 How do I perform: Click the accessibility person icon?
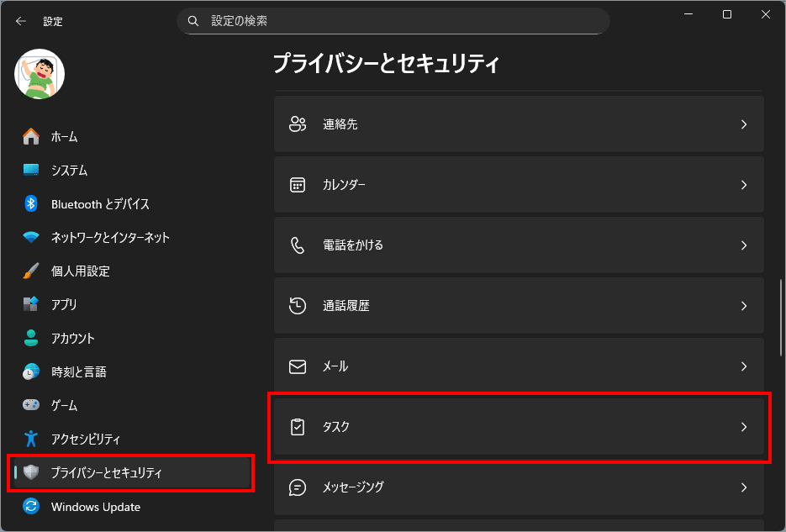click(x=31, y=439)
